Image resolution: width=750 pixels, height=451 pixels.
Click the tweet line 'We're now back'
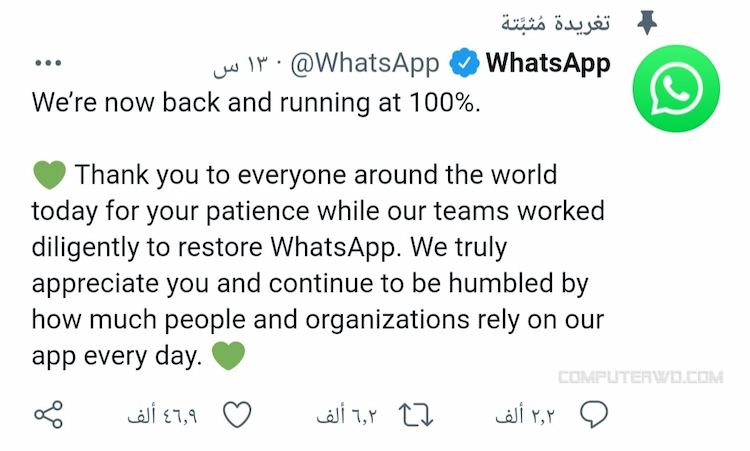(x=256, y=103)
